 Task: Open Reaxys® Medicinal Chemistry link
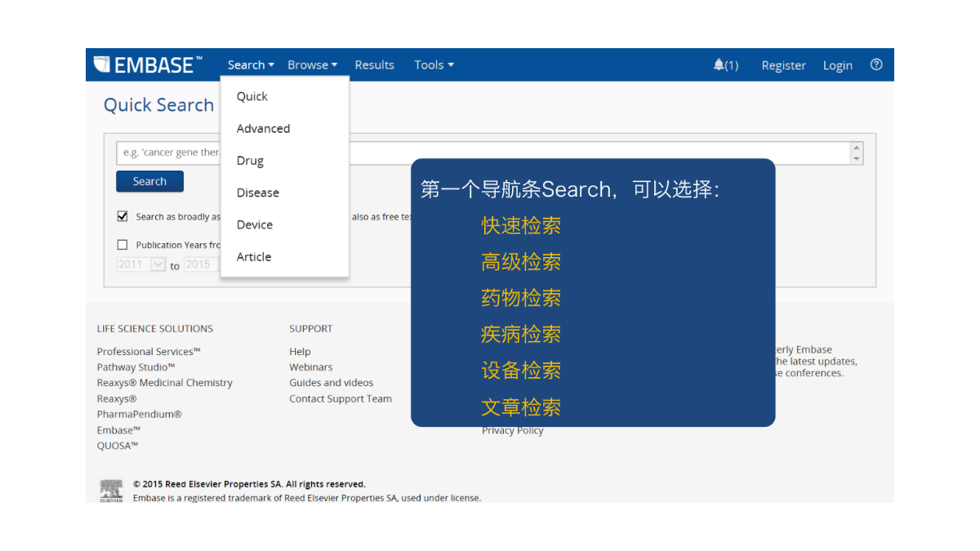(x=165, y=383)
